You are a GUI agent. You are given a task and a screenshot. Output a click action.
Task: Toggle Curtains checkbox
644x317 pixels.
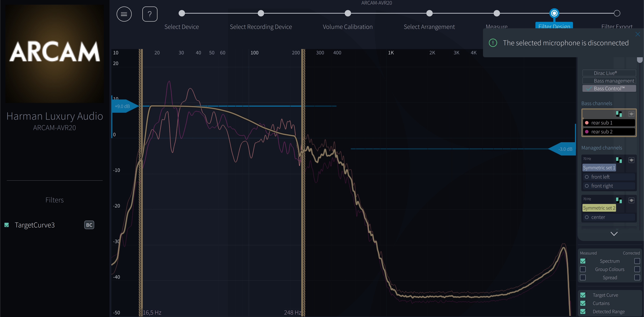pyautogui.click(x=583, y=303)
